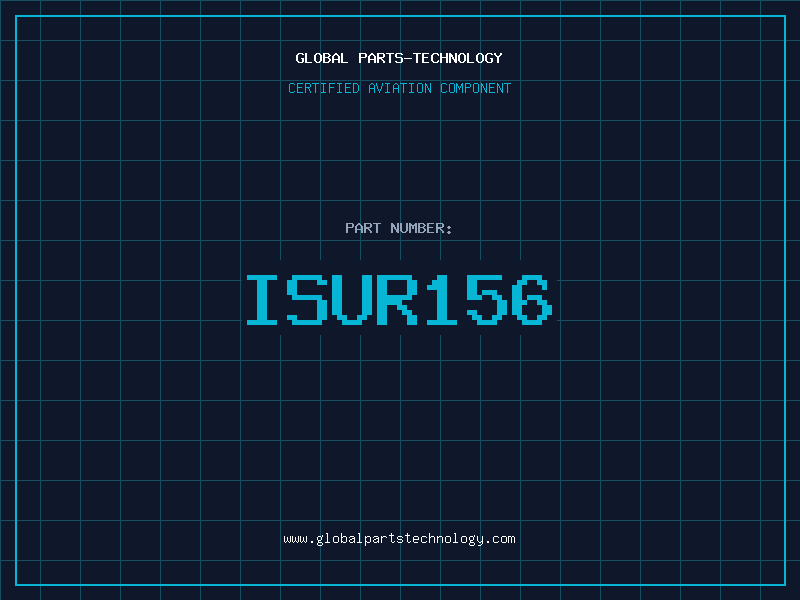Viewport: 800px width, 600px height.
Task: Click the GLOBAL PARTS-TECHNOLOGY heading
Action: [x=399, y=58]
